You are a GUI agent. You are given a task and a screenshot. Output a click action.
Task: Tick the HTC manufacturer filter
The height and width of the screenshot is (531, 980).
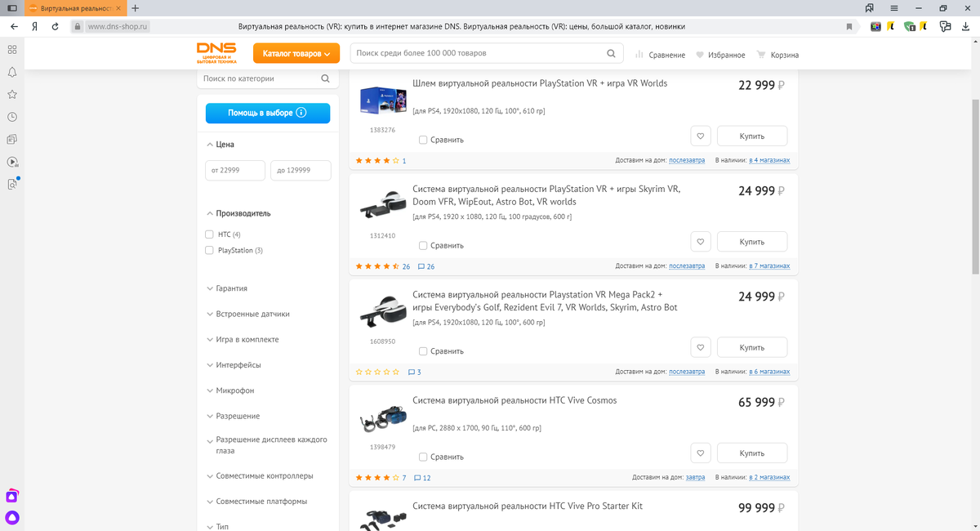(x=209, y=234)
